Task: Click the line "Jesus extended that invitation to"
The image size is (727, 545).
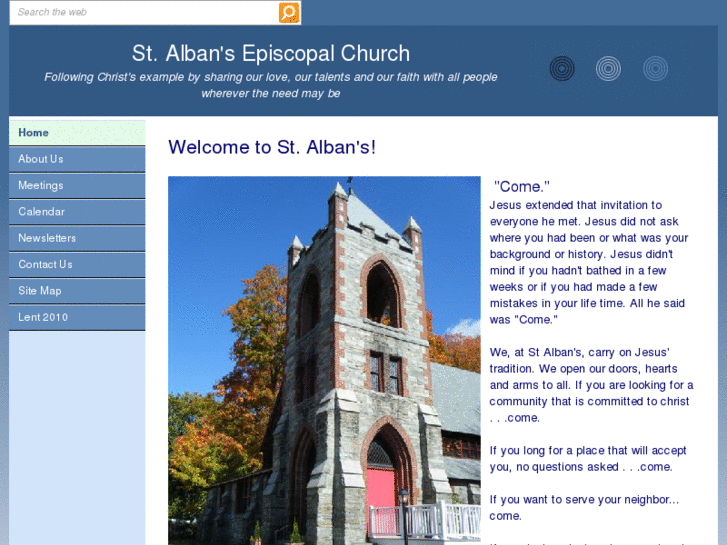Action: 576,205
